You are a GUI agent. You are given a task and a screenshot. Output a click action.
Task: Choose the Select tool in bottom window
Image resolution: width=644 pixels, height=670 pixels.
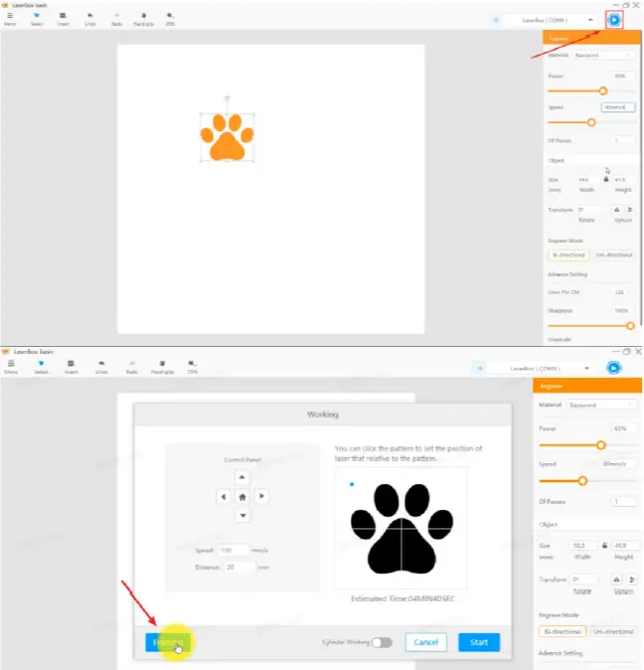(x=41, y=364)
